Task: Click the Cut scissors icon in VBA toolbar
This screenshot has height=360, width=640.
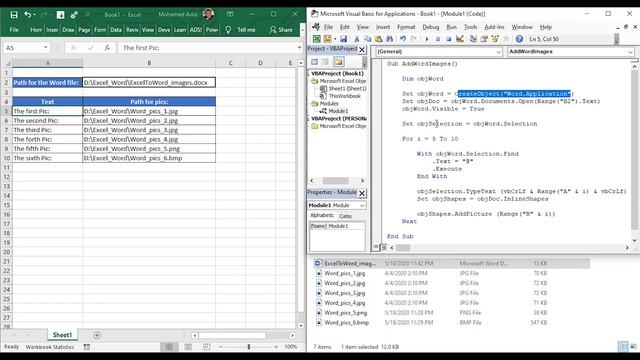Action: (x=357, y=39)
